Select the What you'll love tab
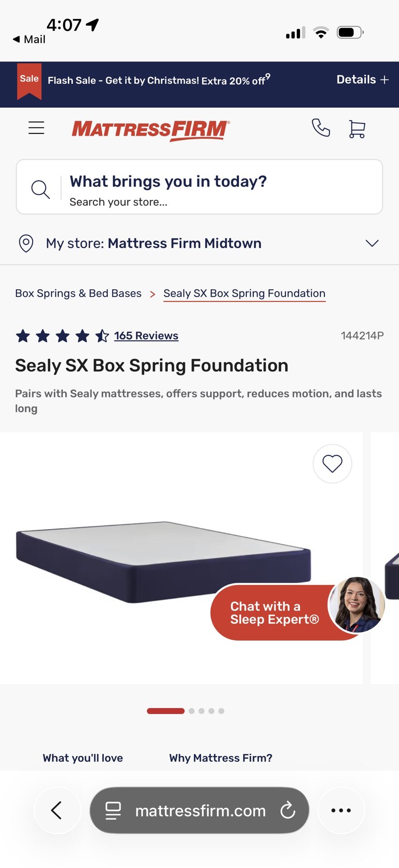The image size is (399, 868). click(x=82, y=758)
